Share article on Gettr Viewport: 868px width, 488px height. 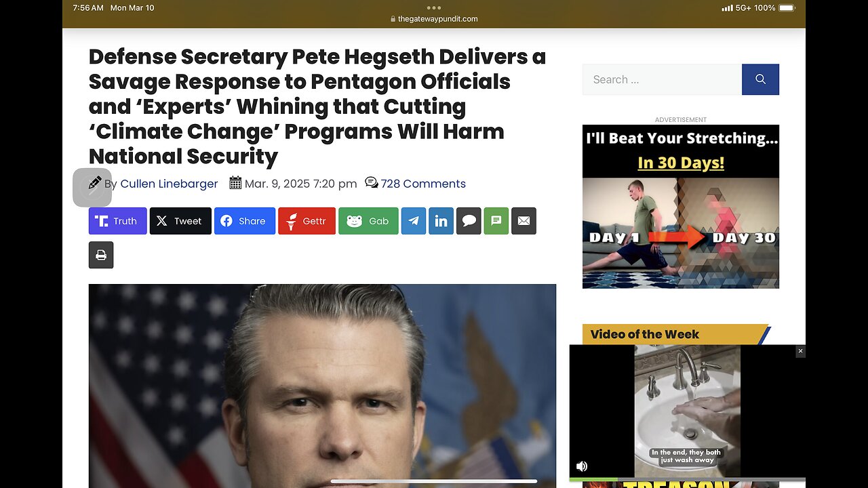click(307, 221)
